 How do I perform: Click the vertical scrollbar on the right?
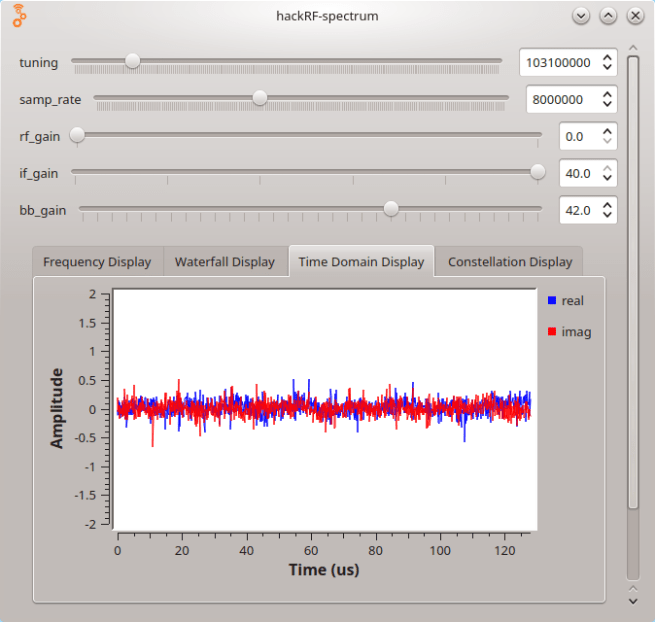click(633, 280)
